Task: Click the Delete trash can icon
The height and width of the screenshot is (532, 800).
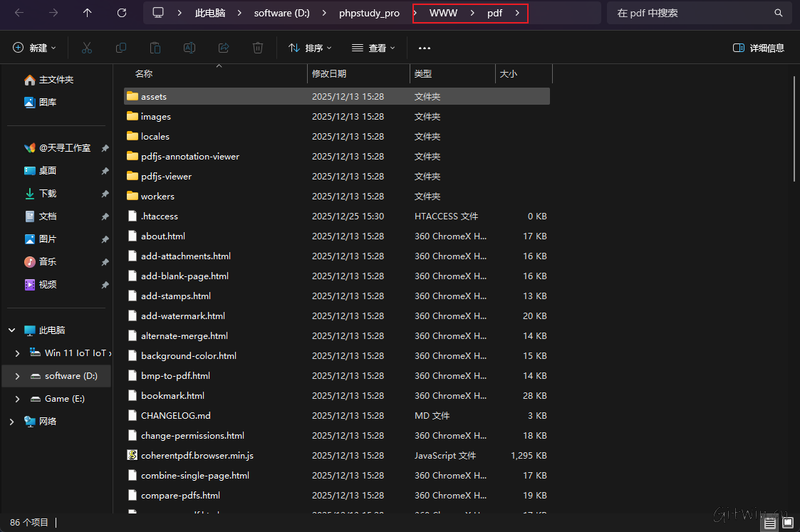Action: pos(258,48)
